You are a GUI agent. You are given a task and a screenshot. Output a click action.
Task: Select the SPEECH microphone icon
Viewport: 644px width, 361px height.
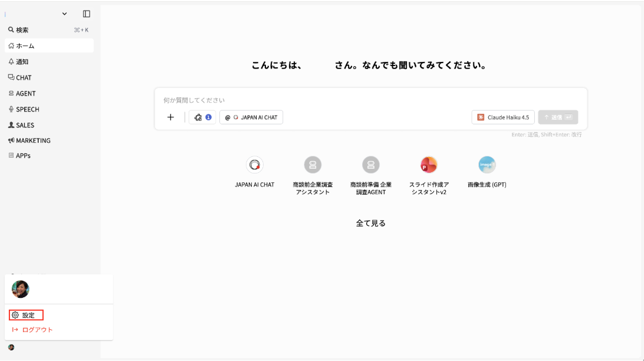11,109
